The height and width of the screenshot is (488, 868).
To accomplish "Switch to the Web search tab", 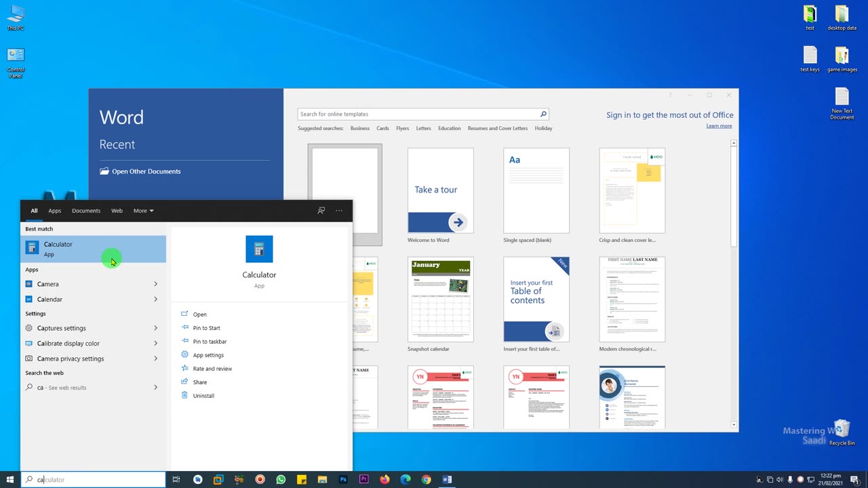I will click(117, 211).
